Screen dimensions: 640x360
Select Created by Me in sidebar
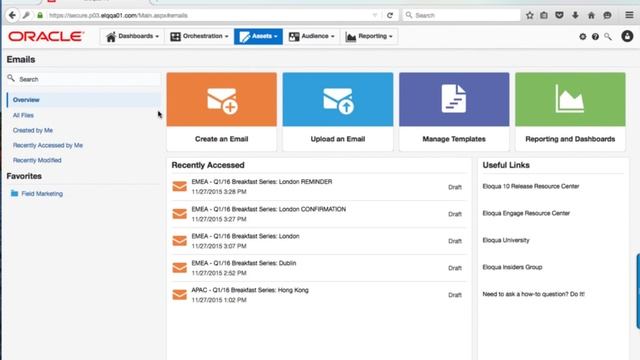[x=33, y=130]
